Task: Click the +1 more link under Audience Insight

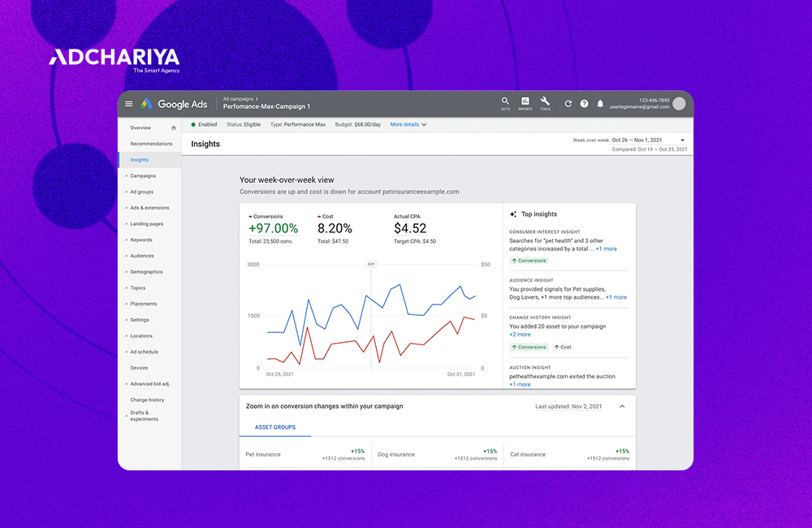Action: point(615,297)
